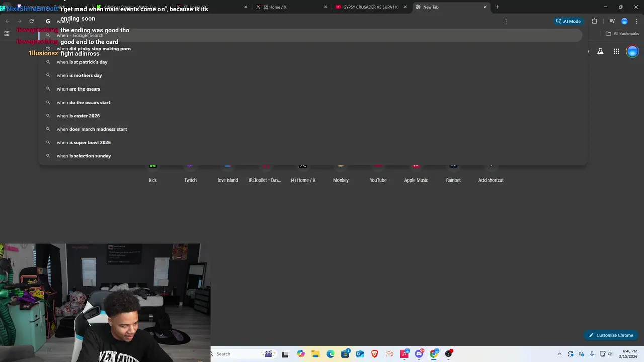
Task: Close the New Tab tab
Action: pyautogui.click(x=485, y=7)
